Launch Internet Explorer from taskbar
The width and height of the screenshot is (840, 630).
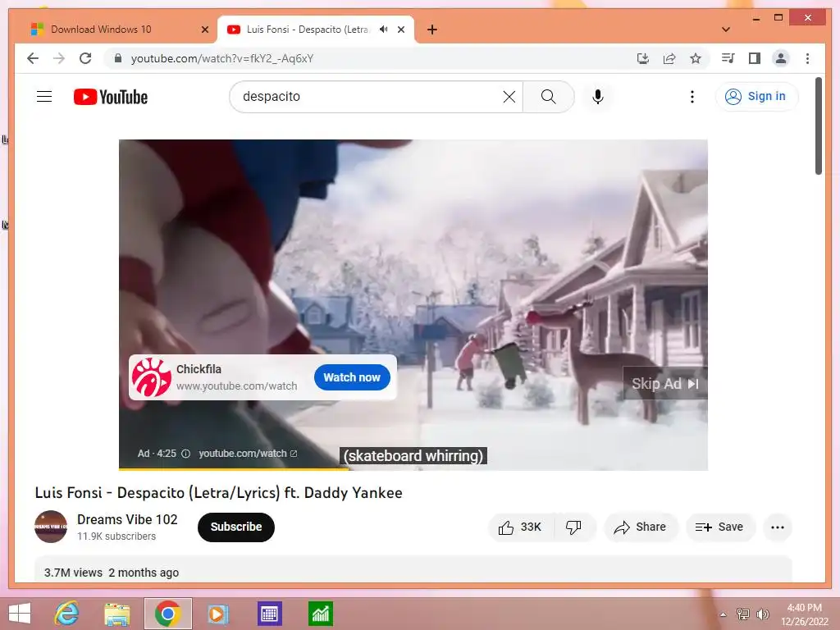[x=67, y=614]
